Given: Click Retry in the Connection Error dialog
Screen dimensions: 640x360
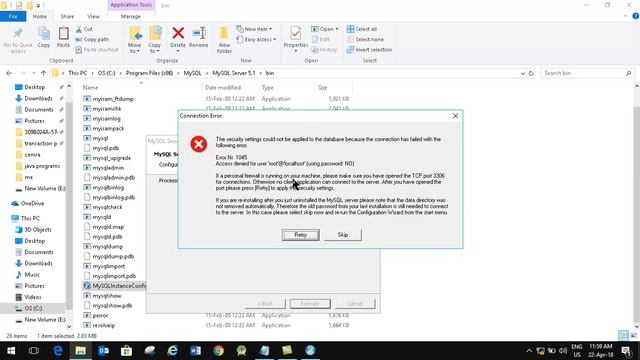Looking at the screenshot, I should [x=300, y=235].
